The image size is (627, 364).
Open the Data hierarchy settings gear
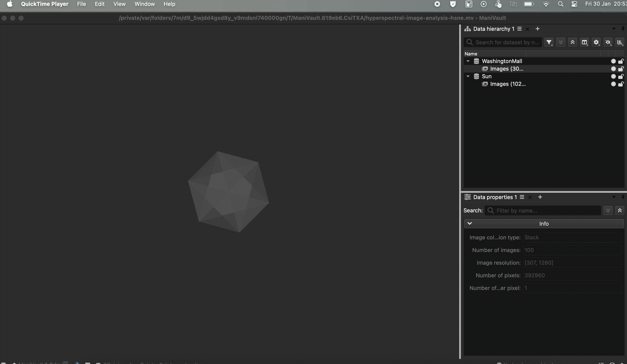tap(596, 42)
